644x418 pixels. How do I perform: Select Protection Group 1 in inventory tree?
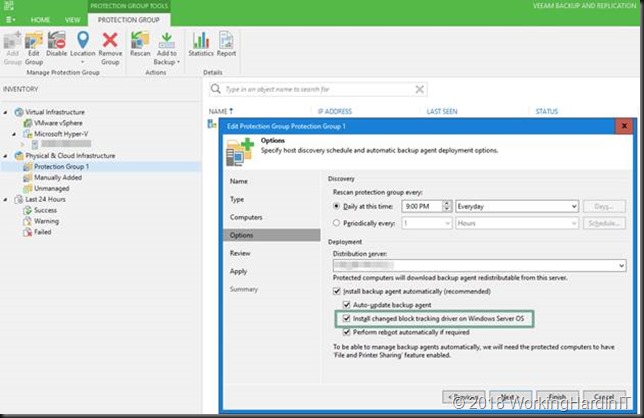click(61, 167)
